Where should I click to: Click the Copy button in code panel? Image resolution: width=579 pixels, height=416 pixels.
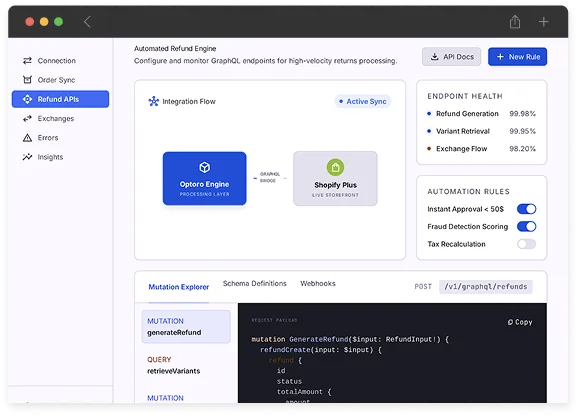520,322
